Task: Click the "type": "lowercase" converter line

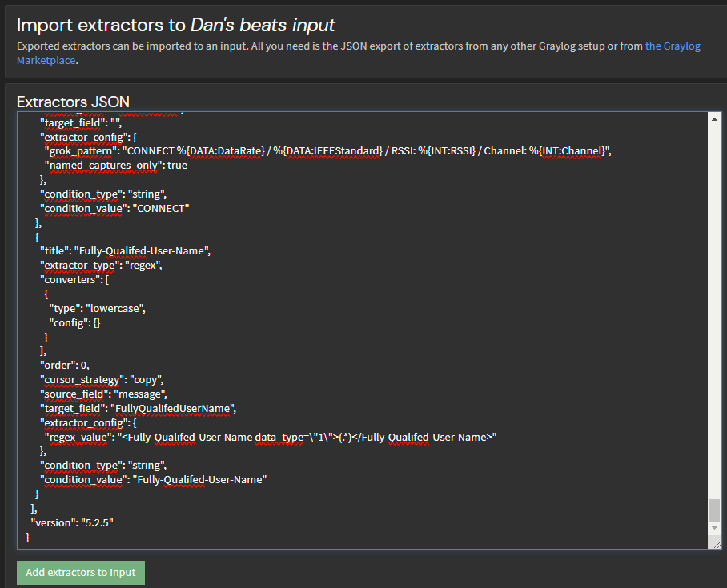Action: 97,308
